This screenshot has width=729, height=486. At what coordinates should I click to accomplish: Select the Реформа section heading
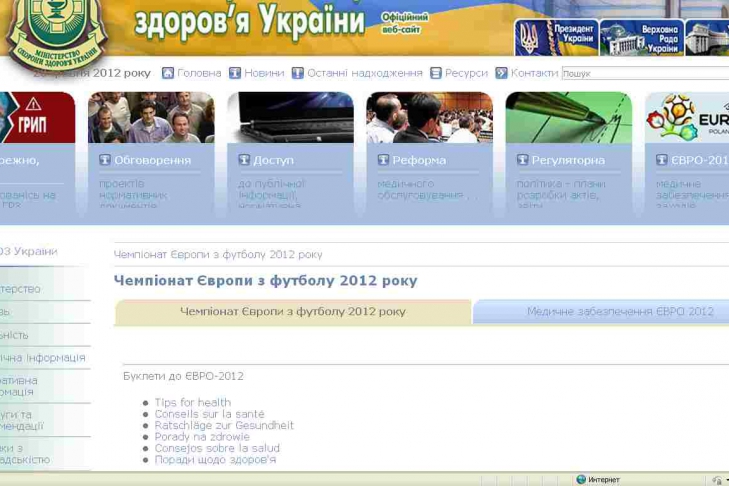coord(419,160)
